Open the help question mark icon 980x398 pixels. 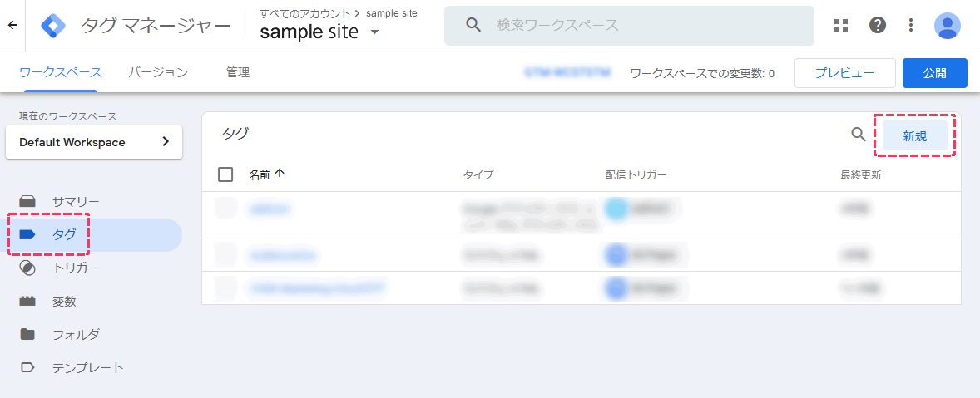click(878, 26)
